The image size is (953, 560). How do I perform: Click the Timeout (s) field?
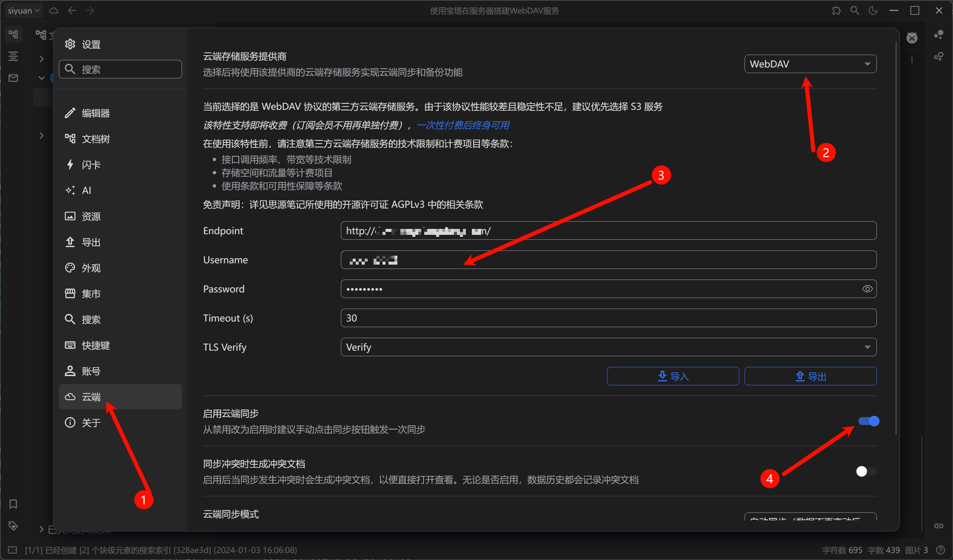pos(608,318)
